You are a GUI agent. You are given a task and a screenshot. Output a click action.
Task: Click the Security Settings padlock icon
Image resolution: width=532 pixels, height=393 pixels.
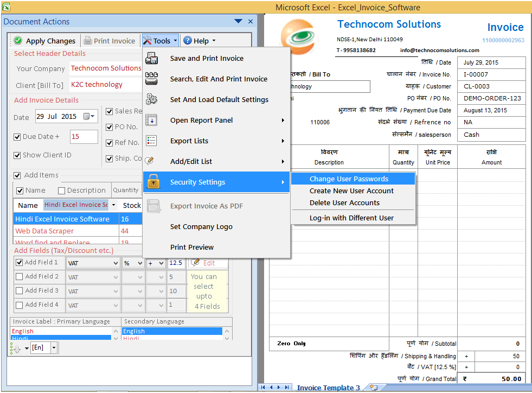(153, 182)
